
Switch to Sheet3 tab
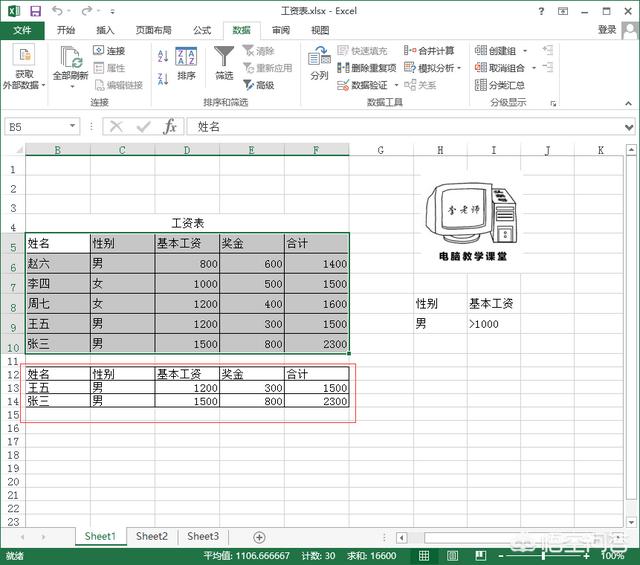tap(203, 536)
